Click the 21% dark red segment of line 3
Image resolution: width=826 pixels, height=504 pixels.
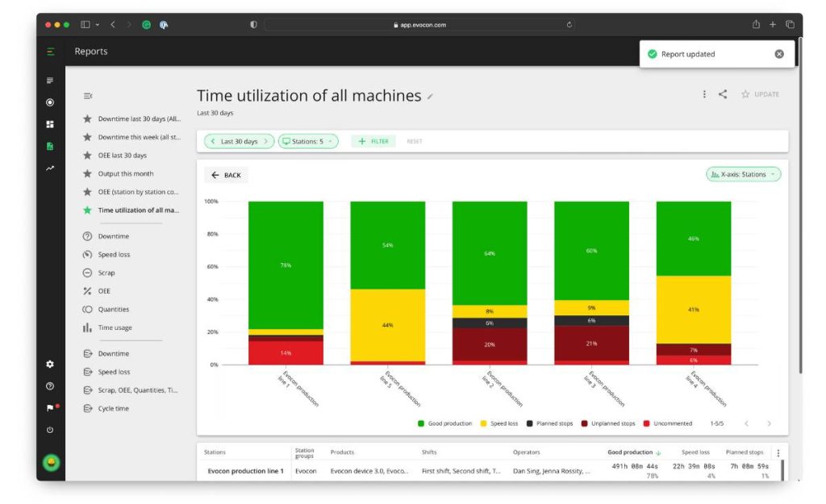[591, 344]
